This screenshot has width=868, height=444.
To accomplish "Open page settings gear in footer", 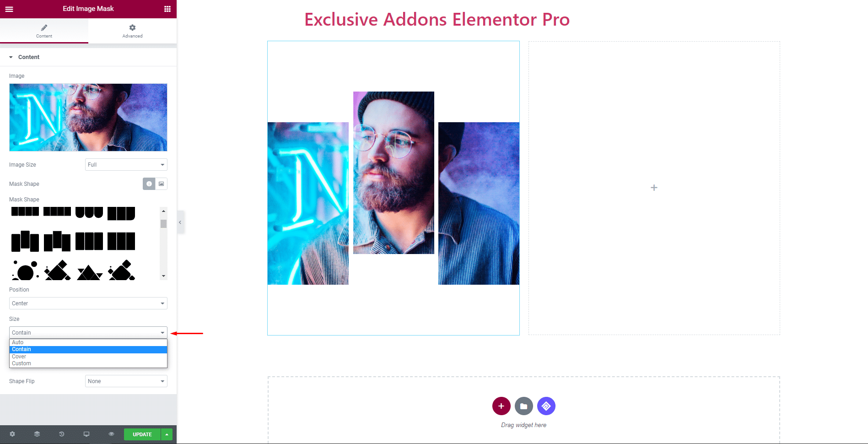I will click(12, 434).
